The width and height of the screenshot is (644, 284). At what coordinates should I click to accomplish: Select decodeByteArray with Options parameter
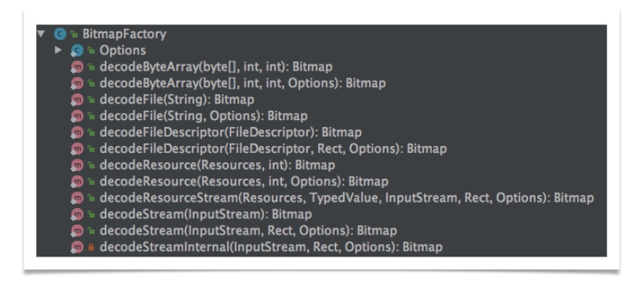point(242,83)
